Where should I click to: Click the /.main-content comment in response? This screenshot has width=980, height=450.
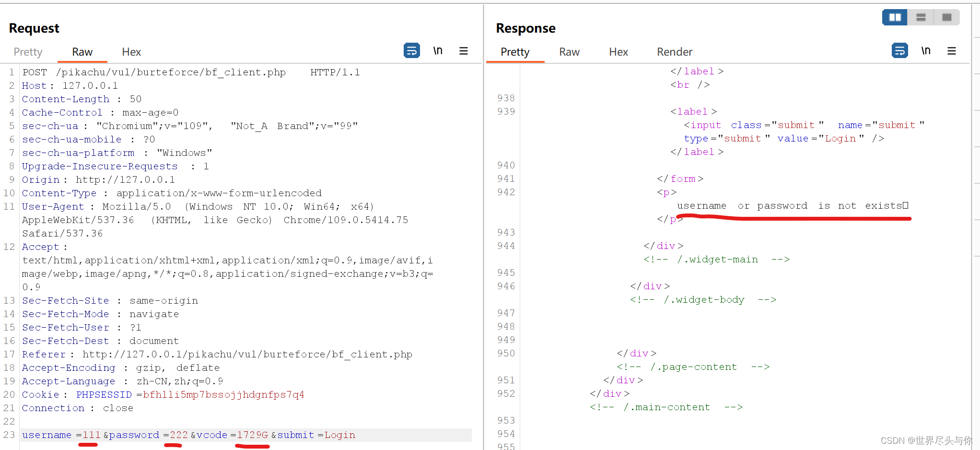[x=666, y=407]
